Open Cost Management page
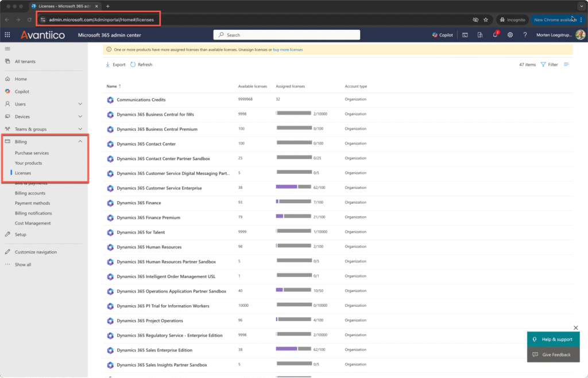Screen dimensions: 588x378 tap(33, 223)
